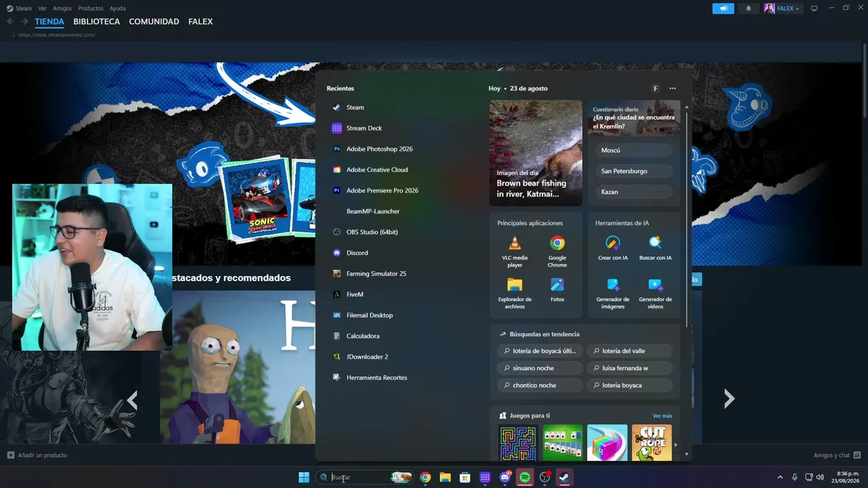Answer San Petersburgo in the quiz
This screenshot has height=488, width=868.
(x=634, y=171)
